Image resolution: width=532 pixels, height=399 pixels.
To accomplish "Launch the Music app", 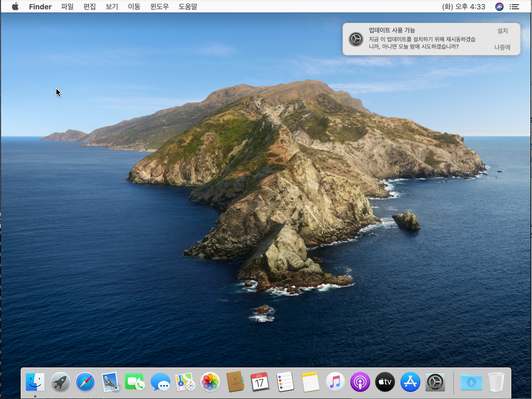I will (335, 382).
